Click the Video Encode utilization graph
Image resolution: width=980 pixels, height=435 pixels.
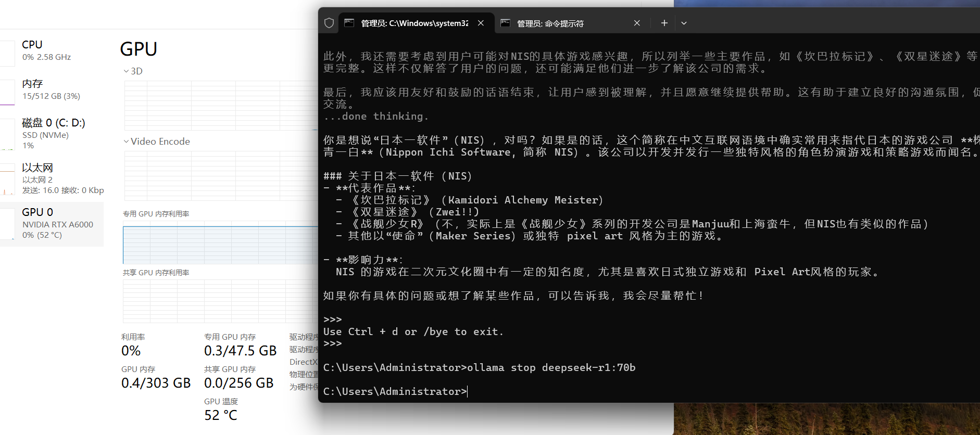point(221,176)
